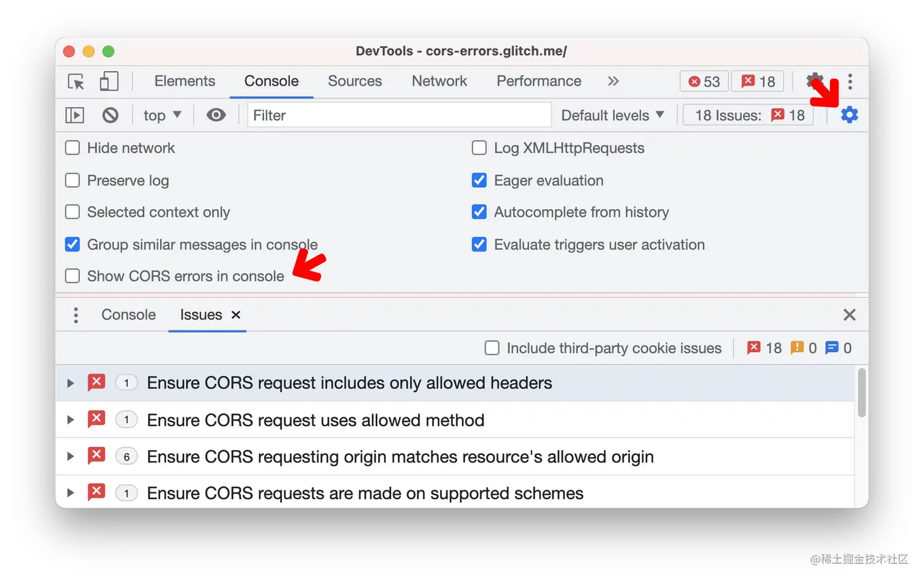Switch to the Performance tab
924x581 pixels.
(538, 81)
